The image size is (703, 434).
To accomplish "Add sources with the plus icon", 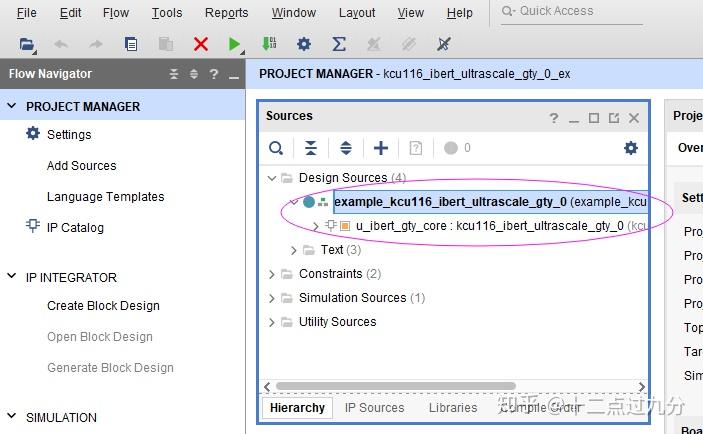I will [381, 148].
